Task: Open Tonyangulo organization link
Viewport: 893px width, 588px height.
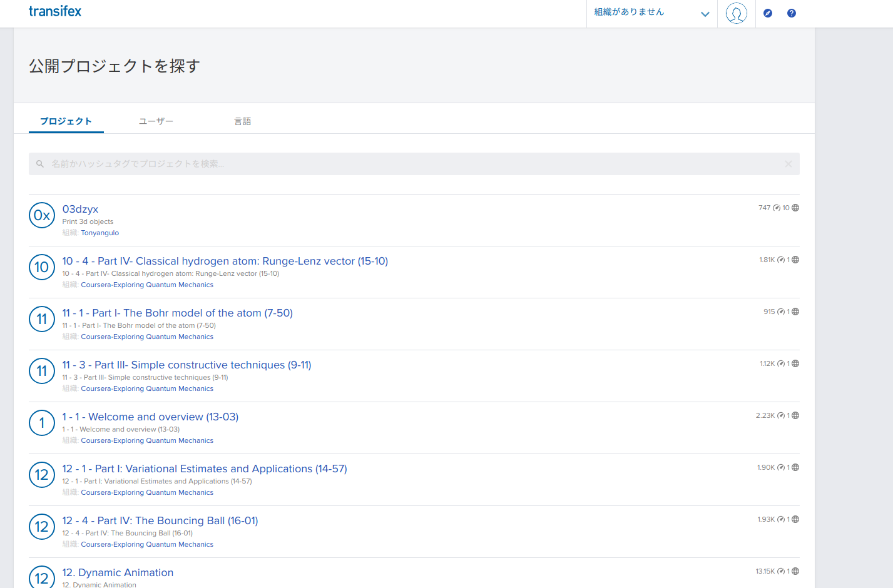Action: click(x=100, y=233)
